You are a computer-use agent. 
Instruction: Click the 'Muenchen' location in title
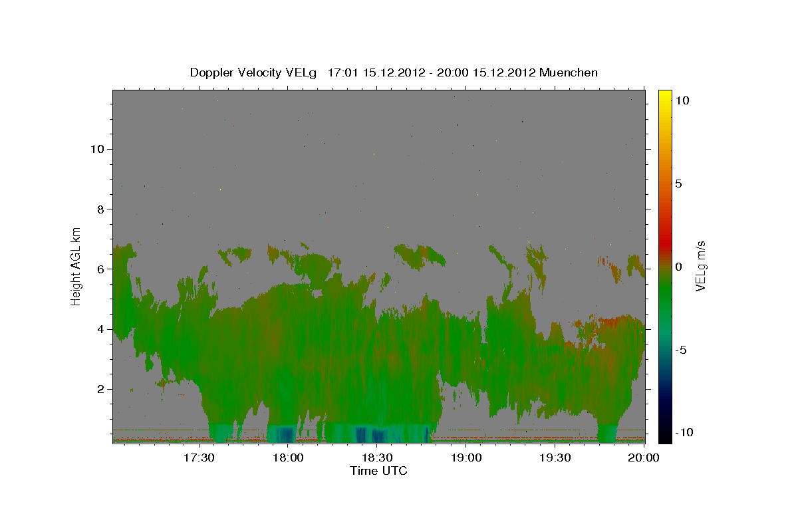point(569,72)
